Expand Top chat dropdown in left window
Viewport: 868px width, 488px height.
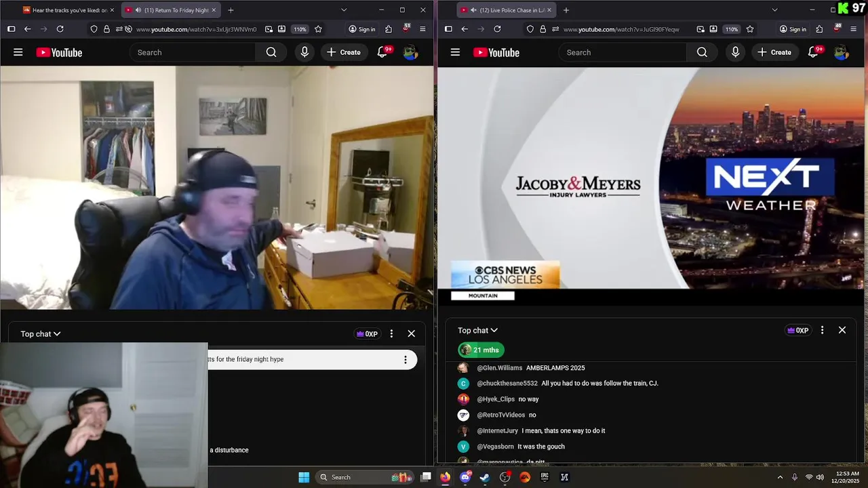[x=41, y=333]
